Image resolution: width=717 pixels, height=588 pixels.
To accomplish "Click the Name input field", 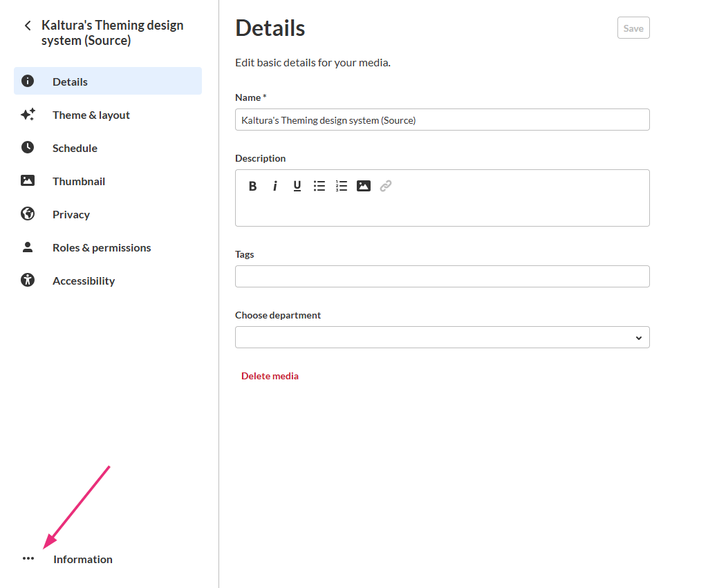I will click(x=443, y=120).
